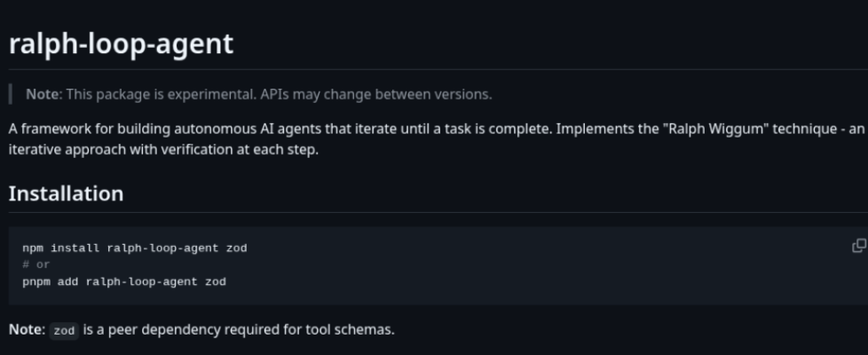Click the ralph-loop-agent page heading
868x355 pixels.
tap(121, 43)
